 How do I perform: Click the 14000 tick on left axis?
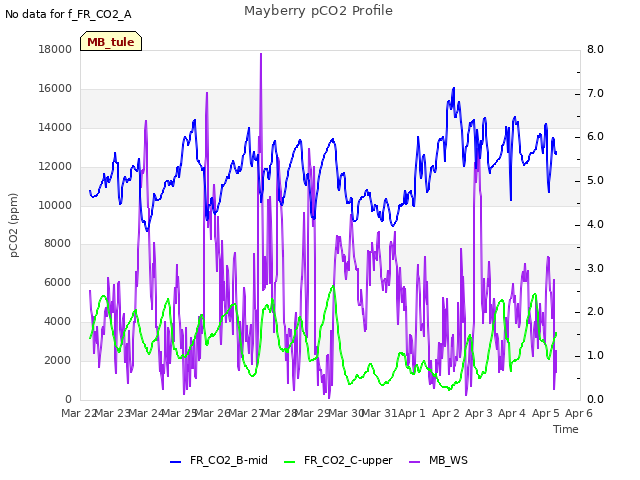(55, 127)
